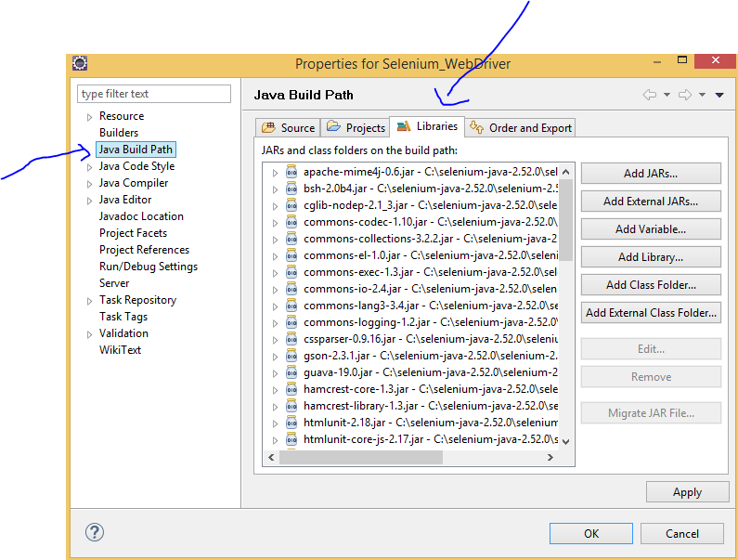The image size is (738, 560).
Task: Select Java Build Path in the tree
Action: pos(136,150)
